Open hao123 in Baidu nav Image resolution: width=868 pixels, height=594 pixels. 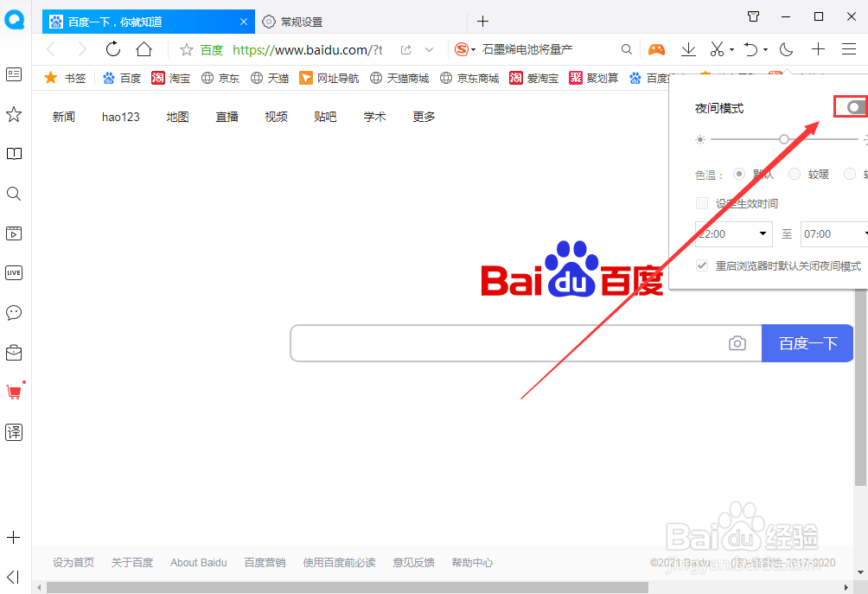(121, 117)
